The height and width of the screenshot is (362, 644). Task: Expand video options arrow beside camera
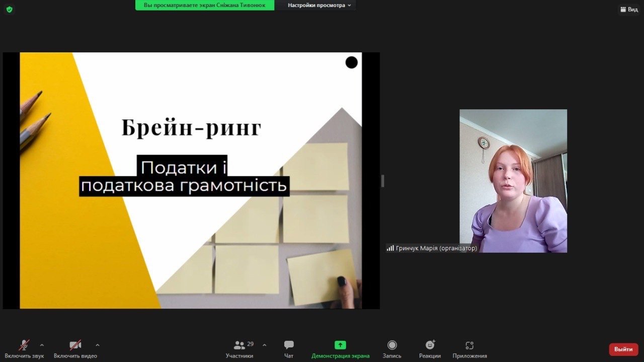[98, 345]
